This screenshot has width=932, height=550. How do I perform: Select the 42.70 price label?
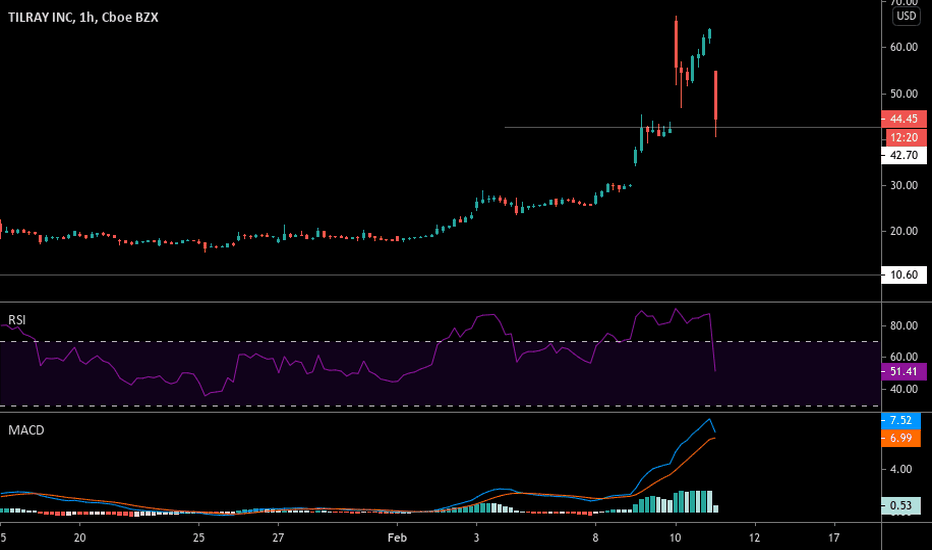pyautogui.click(x=903, y=155)
